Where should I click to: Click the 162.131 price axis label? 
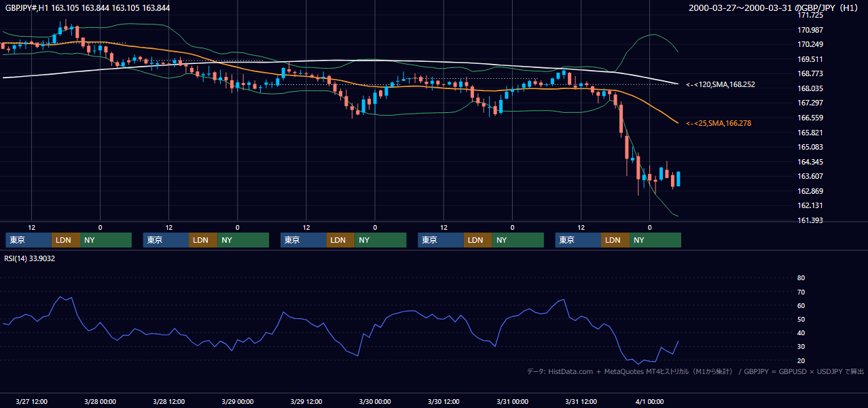810,205
